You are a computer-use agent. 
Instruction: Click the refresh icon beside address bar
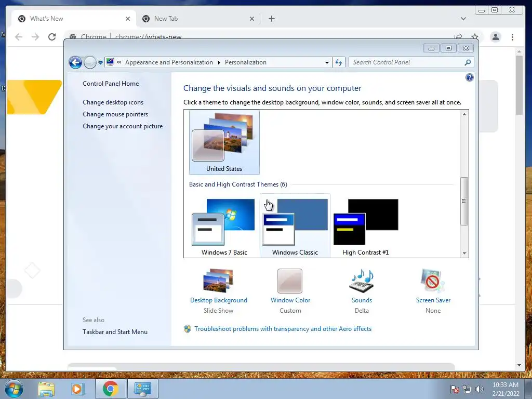(339, 62)
